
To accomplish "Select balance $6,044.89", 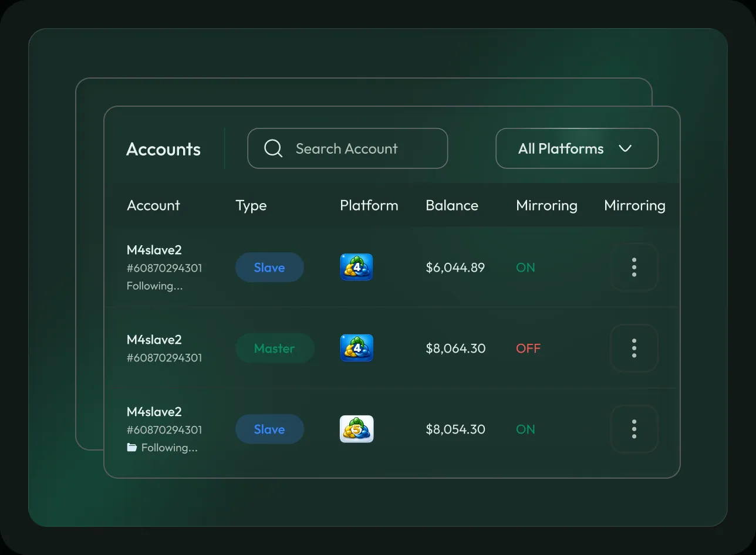I will [x=455, y=268].
